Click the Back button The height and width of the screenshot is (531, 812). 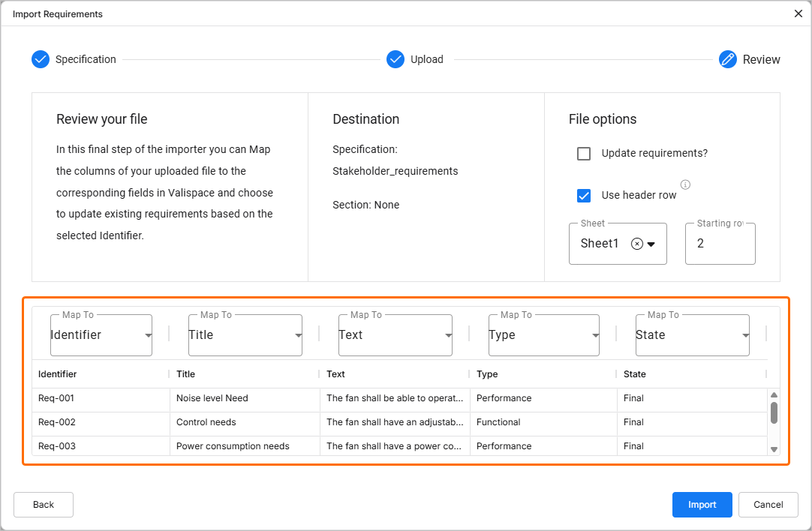[44, 505]
